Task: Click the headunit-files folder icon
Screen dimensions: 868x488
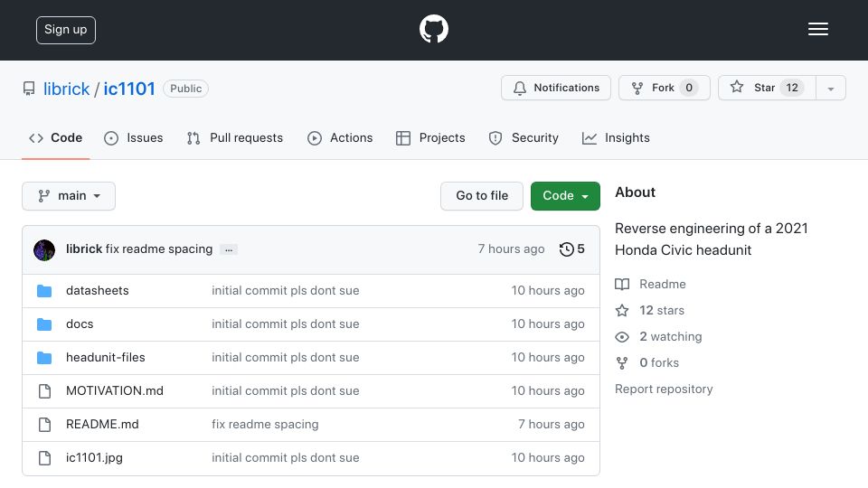Action: 44,358
